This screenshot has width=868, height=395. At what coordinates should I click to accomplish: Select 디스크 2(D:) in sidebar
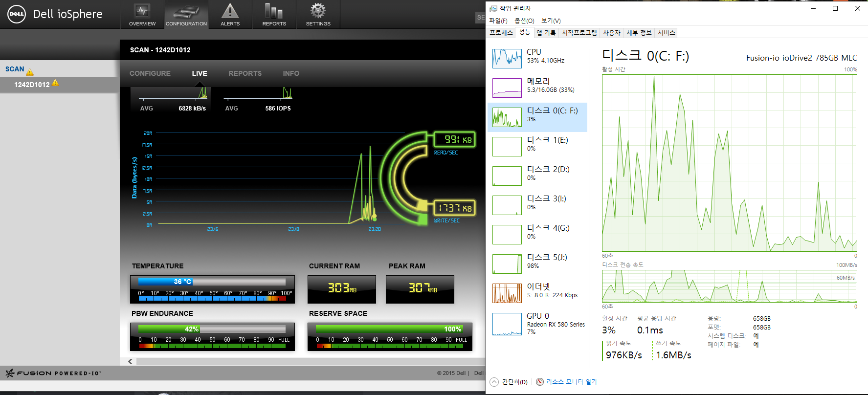pyautogui.click(x=537, y=176)
